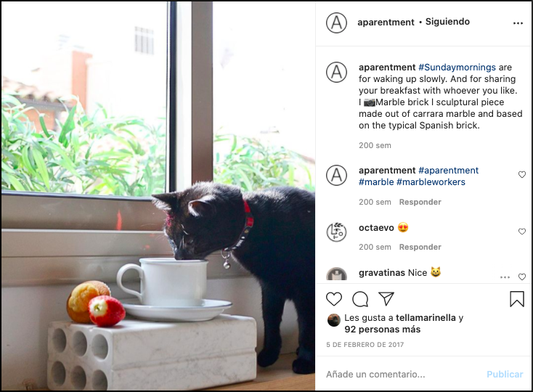The image size is (533, 392).
Task: Like the post with heart icon
Action: tap(334, 299)
